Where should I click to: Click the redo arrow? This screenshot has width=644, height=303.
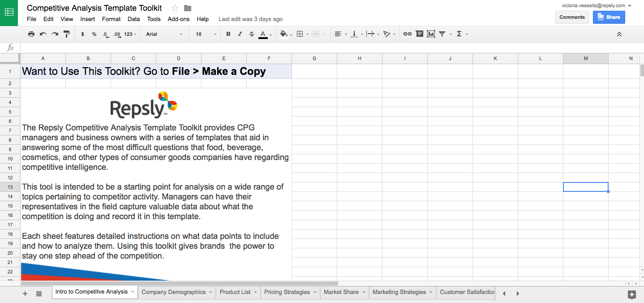tap(55, 34)
